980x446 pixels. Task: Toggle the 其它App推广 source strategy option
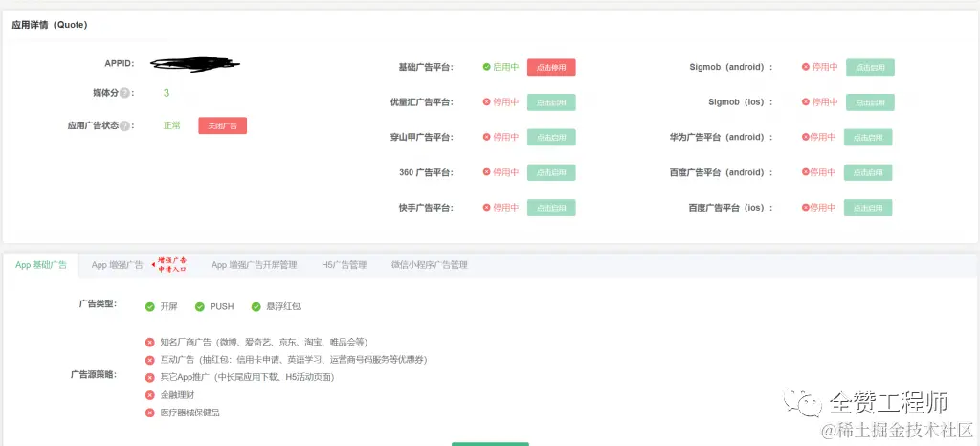(150, 377)
